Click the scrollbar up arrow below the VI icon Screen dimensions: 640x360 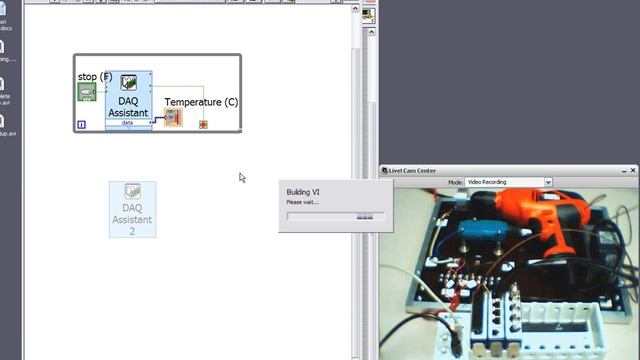point(371,32)
